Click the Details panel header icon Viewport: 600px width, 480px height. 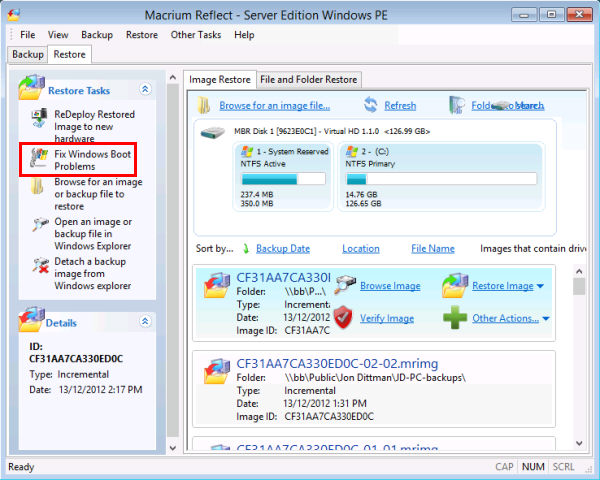[31, 320]
